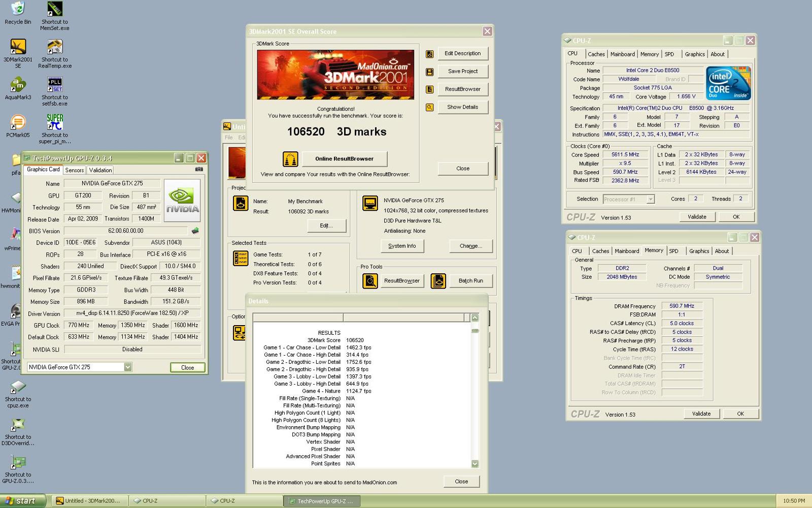This screenshot has width=812, height=508.
Task: Open SPD tab in bottom CPU-Z window
Action: (673, 251)
